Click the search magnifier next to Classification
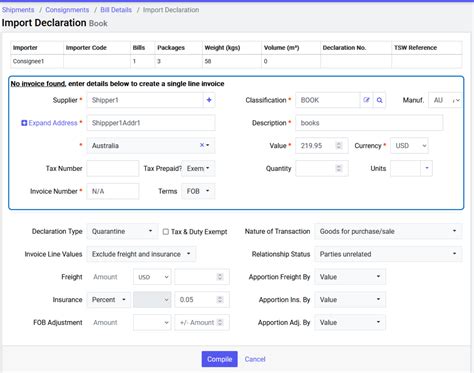The height and width of the screenshot is (373, 474). 379,100
